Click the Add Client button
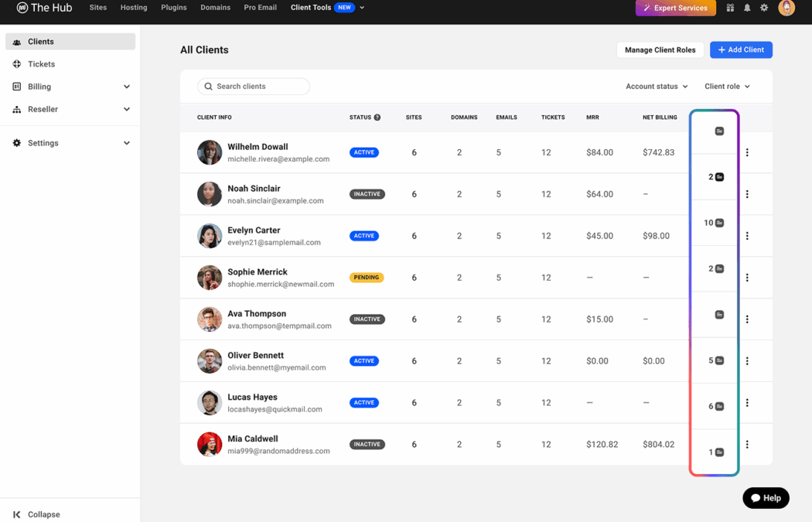The width and height of the screenshot is (812, 522). coord(741,49)
